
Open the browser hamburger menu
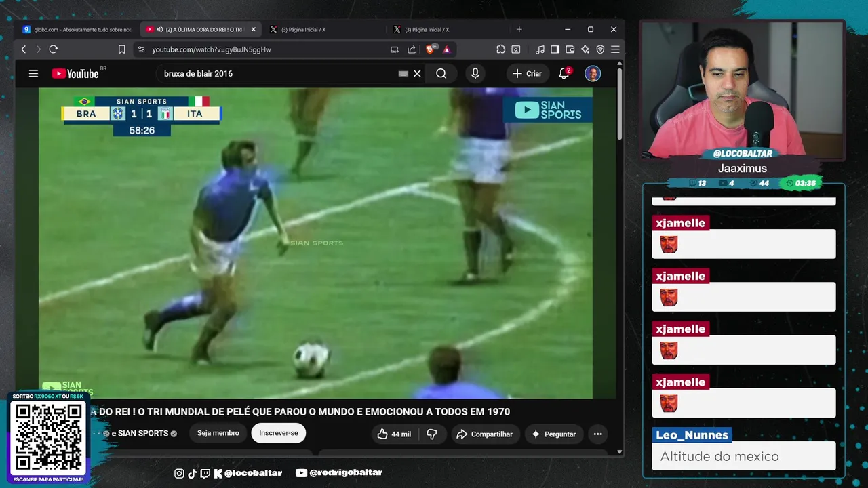tap(615, 49)
